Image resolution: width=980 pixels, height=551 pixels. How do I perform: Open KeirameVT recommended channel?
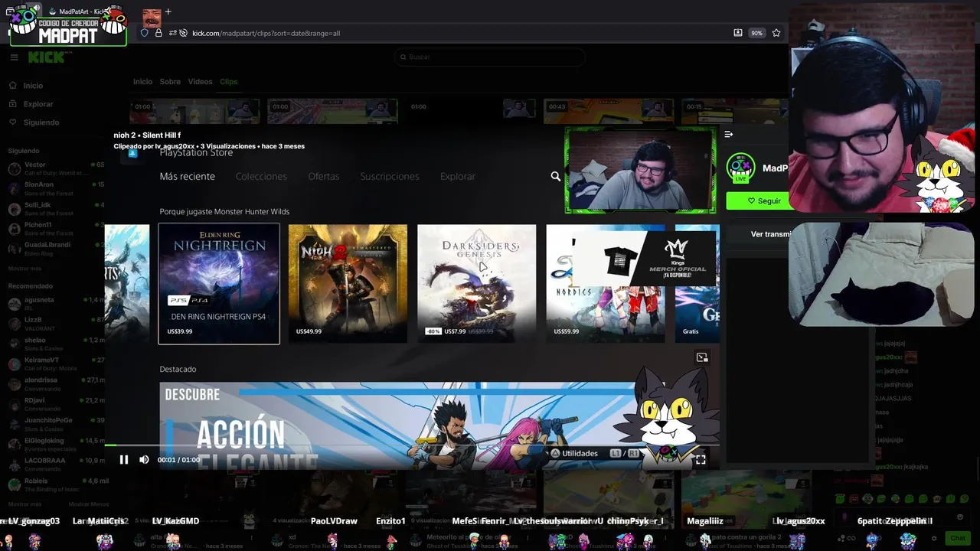tap(56, 364)
